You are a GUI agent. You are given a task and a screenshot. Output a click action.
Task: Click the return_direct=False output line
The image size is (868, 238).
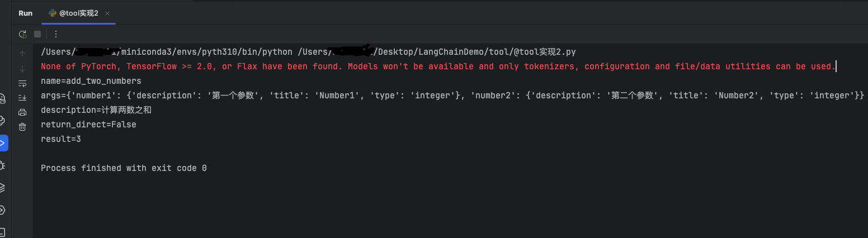click(x=88, y=125)
